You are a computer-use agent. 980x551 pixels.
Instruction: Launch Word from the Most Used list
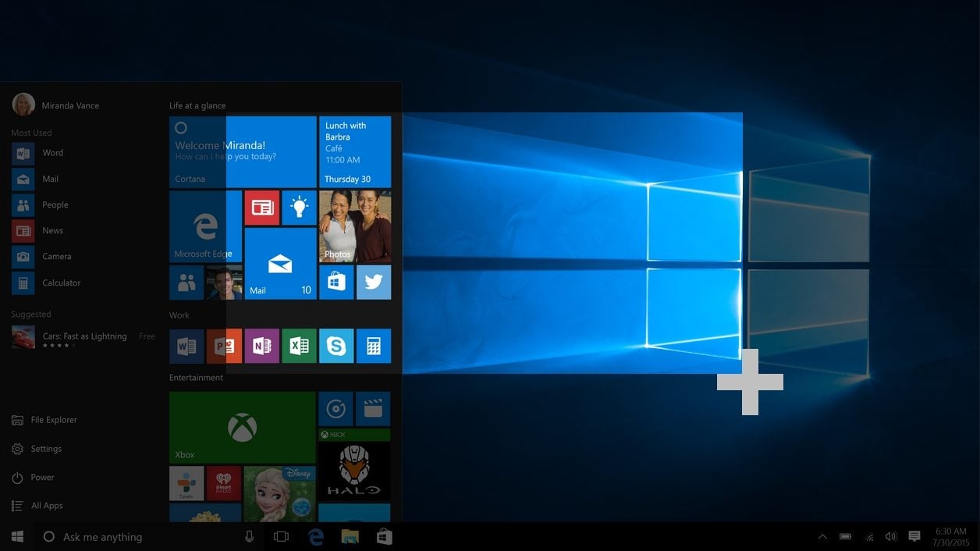point(37,153)
